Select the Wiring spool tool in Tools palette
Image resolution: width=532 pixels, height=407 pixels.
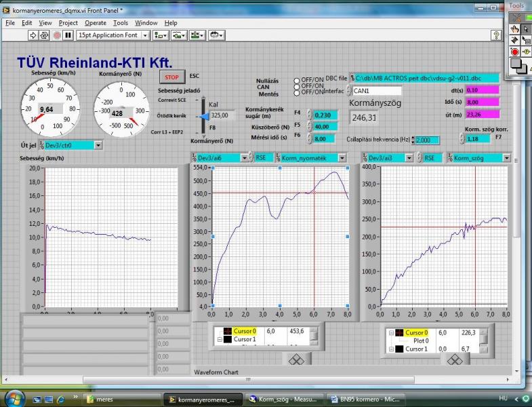point(514,40)
